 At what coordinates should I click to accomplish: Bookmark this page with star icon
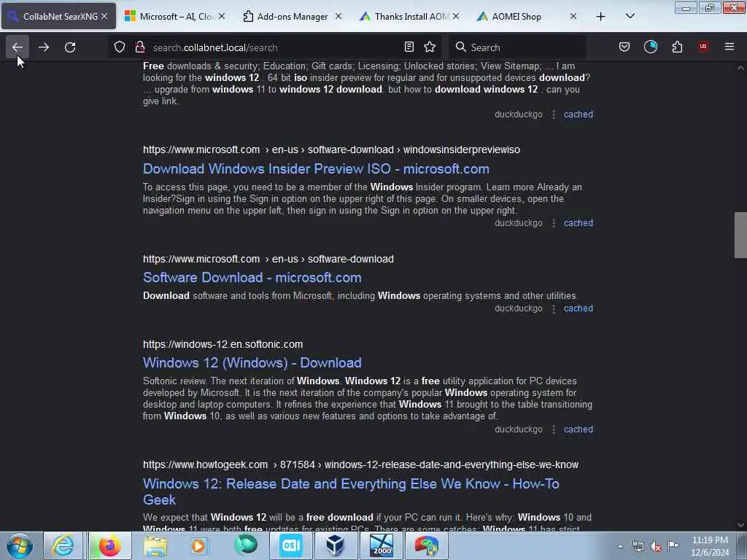(430, 47)
